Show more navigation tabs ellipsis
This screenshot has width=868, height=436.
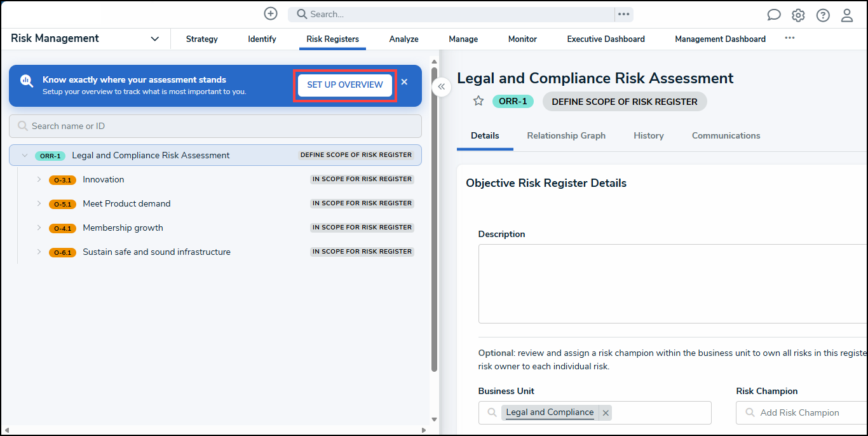click(x=790, y=38)
